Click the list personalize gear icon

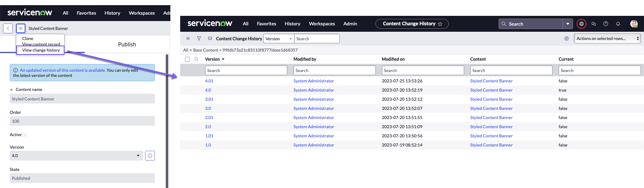[x=567, y=38]
